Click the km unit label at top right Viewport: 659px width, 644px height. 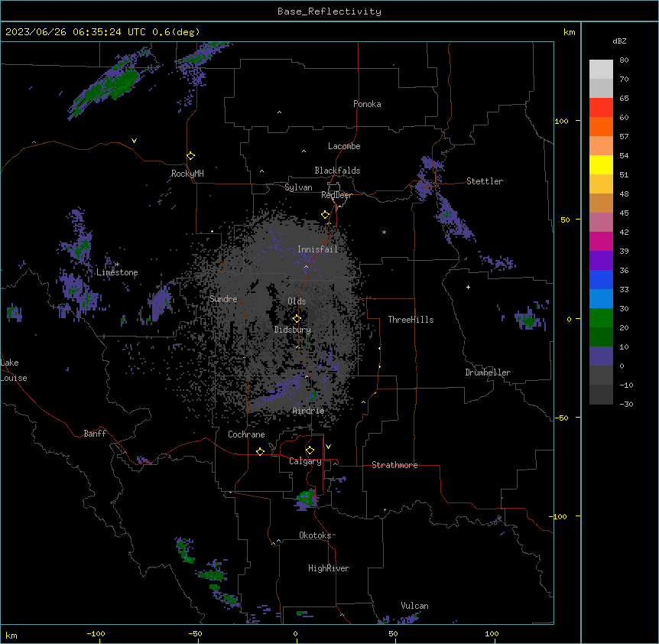[570, 32]
